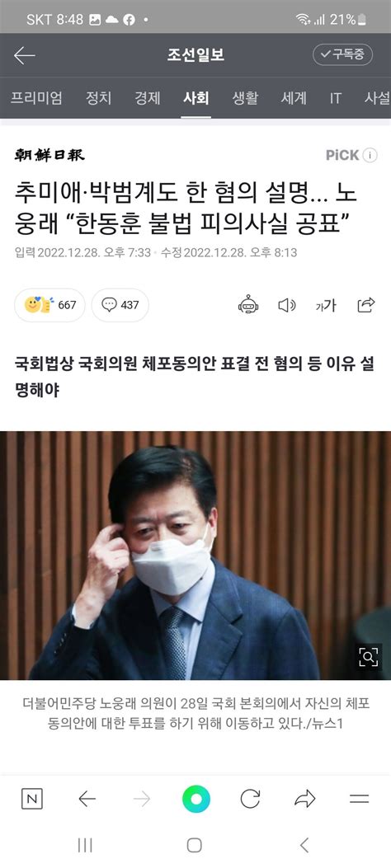This screenshot has width=391, height=868.
Task: Switch to the 정치 tab
Action: click(x=99, y=98)
